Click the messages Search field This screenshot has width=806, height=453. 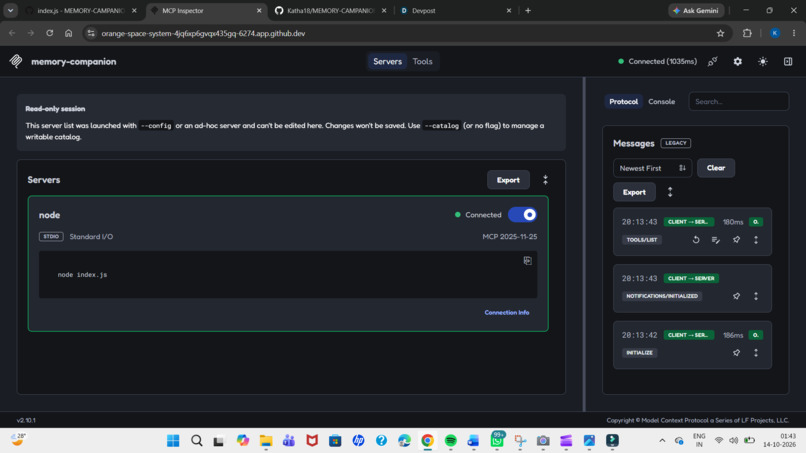[x=738, y=102]
